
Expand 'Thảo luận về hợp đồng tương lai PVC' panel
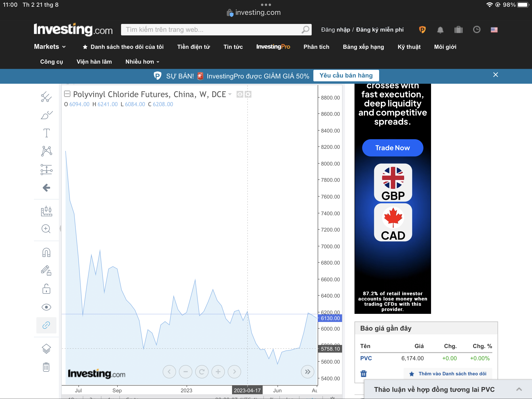448,389
